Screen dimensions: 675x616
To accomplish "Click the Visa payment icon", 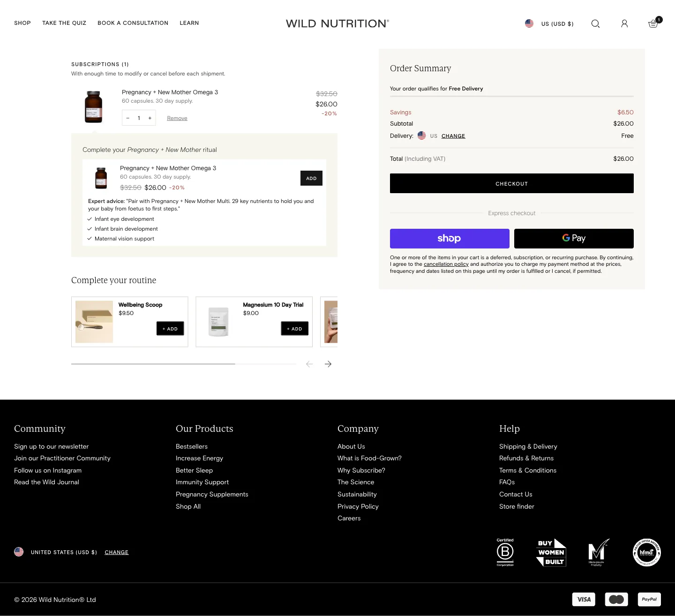I will click(x=584, y=599).
